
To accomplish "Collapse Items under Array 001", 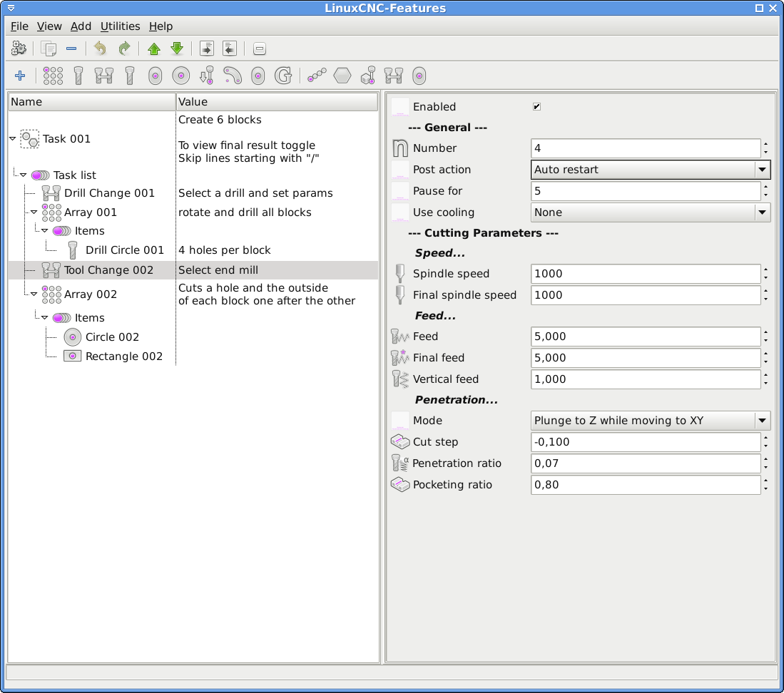I will click(x=44, y=230).
